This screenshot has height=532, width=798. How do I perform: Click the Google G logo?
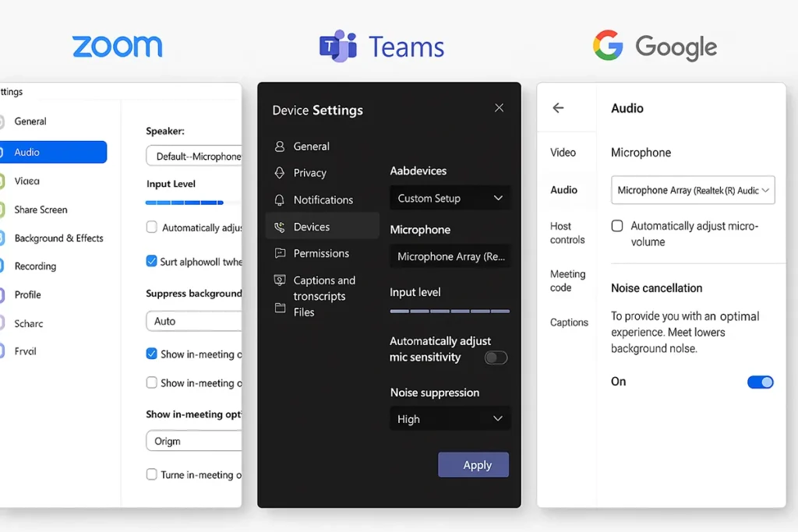tap(608, 45)
